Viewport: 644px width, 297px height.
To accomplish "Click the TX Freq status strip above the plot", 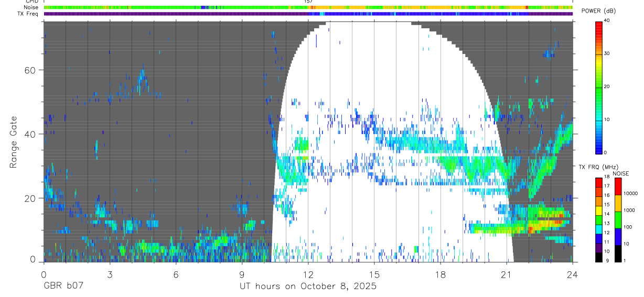I will (308, 14).
